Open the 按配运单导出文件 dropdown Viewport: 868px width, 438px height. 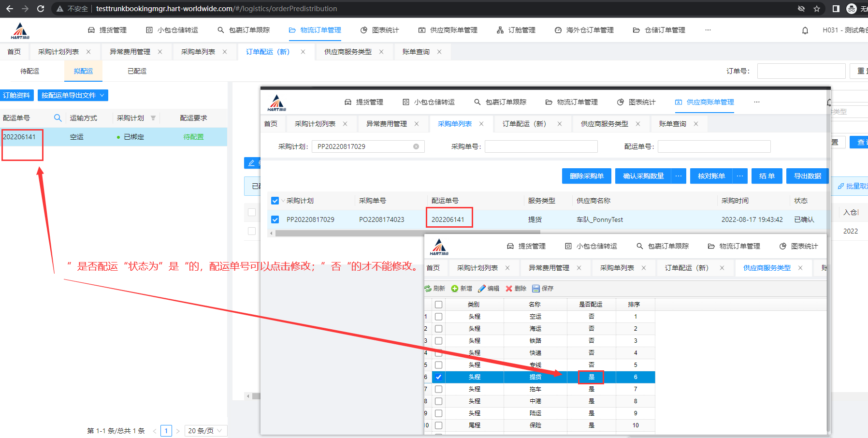72,95
